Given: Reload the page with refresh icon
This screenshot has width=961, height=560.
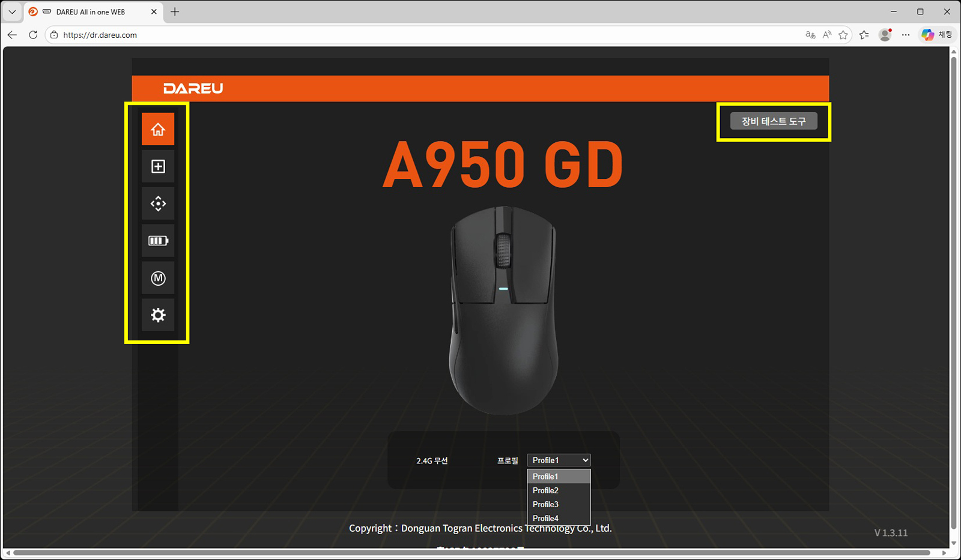Looking at the screenshot, I should click(33, 35).
